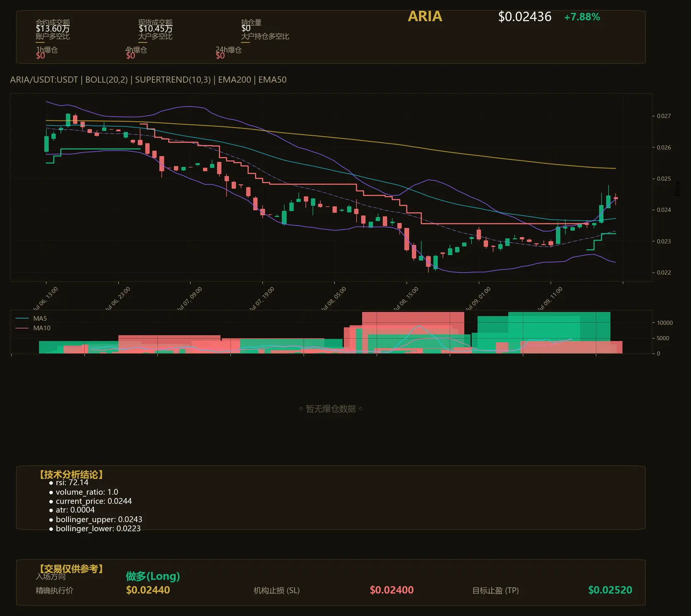Click the 大户多空比 label
Screen dimensions: 691x616
click(x=155, y=36)
